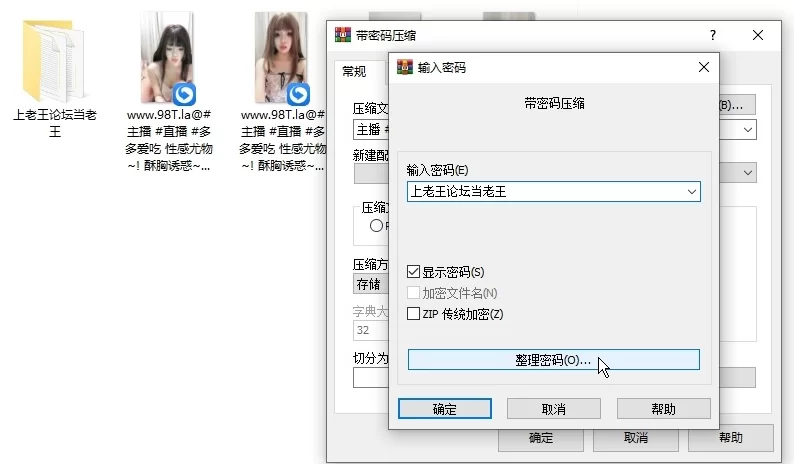Uncheck the 显示密码(S) checkbox
Screen dimensions: 794x464
(x=413, y=272)
